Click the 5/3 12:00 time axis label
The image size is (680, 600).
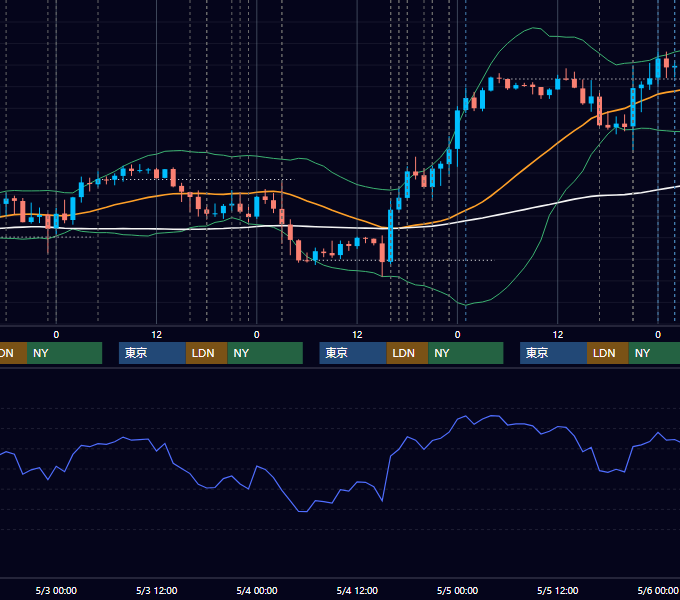point(157,590)
